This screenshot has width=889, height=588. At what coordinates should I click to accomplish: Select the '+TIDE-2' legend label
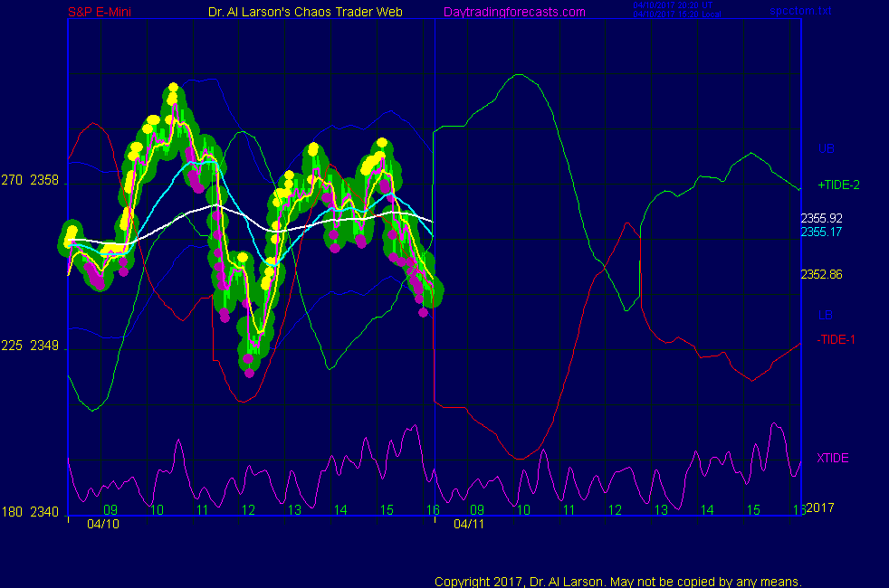coord(838,185)
